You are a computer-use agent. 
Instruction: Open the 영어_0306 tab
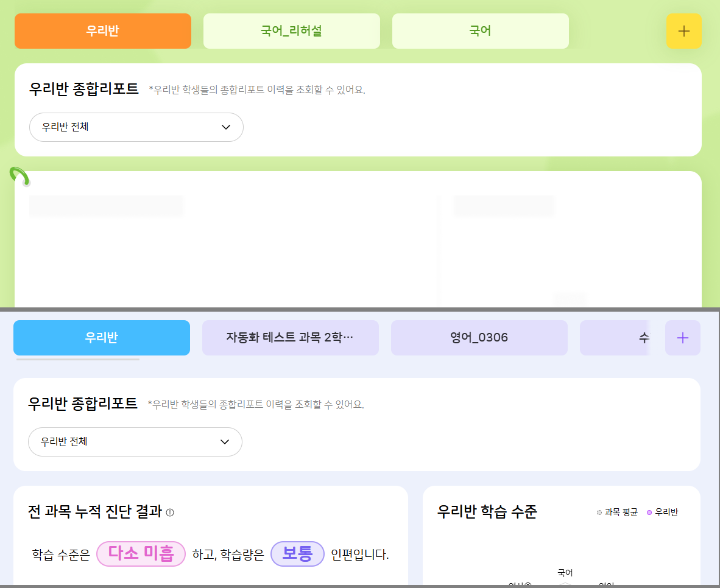pyautogui.click(x=479, y=338)
